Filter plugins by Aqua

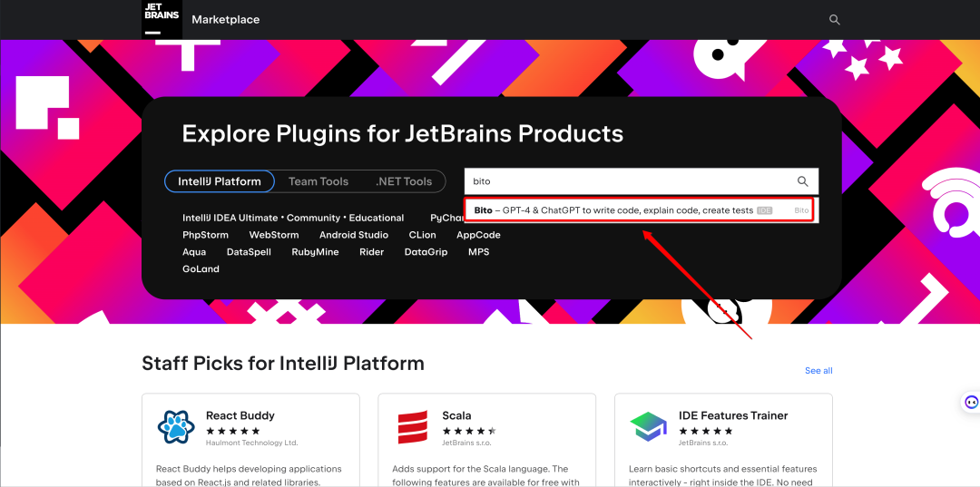click(x=194, y=252)
